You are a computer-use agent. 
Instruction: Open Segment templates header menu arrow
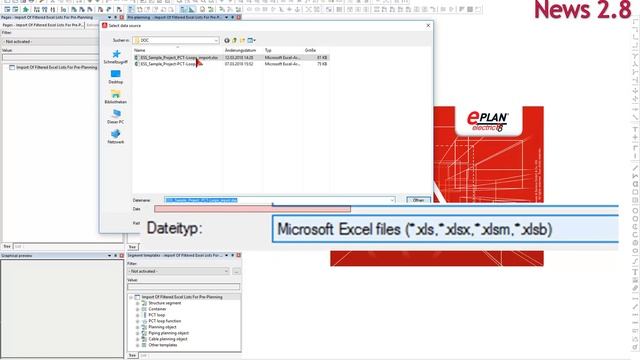(x=227, y=256)
